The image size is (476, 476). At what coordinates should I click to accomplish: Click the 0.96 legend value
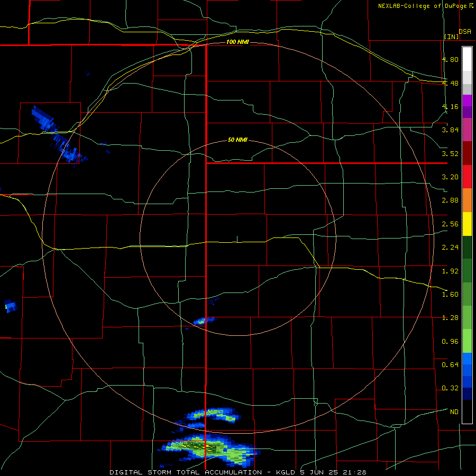tap(450, 342)
